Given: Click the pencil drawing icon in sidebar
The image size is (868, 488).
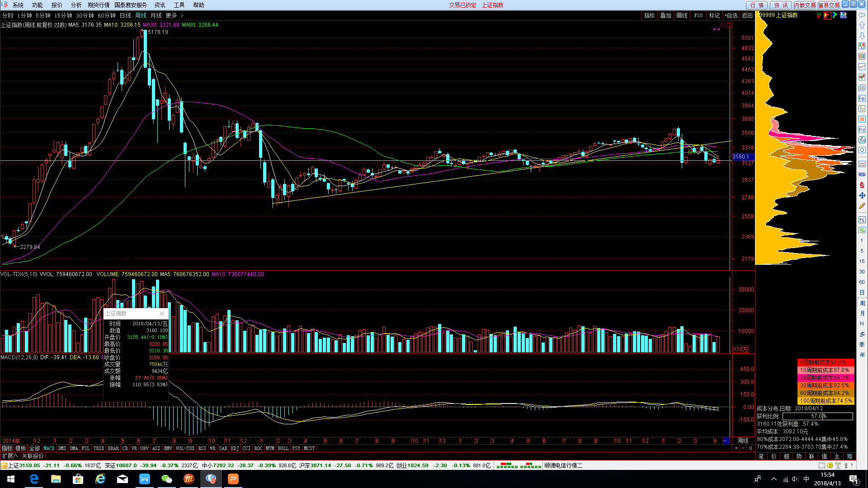Looking at the screenshot, I should [862, 206].
